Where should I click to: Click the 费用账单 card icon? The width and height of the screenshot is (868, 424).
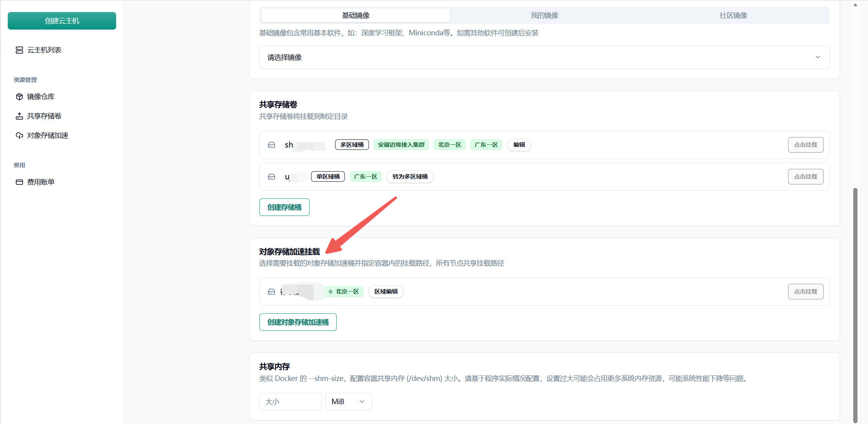(19, 182)
